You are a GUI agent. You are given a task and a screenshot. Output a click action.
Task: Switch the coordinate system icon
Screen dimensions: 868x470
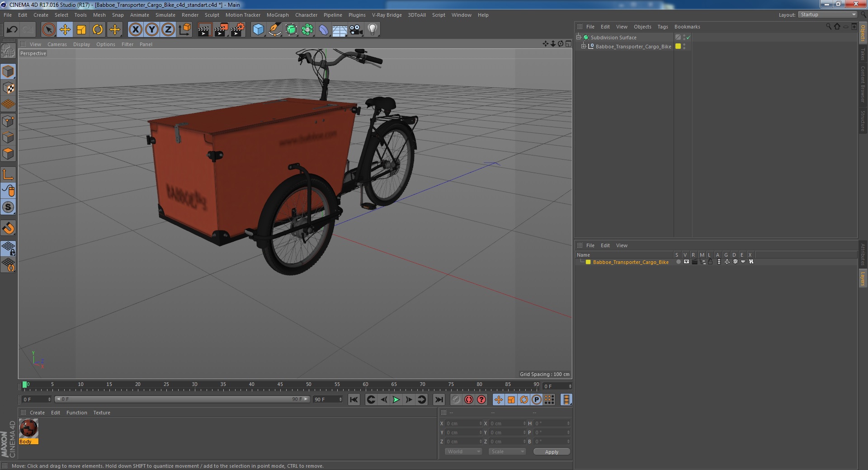(185, 30)
